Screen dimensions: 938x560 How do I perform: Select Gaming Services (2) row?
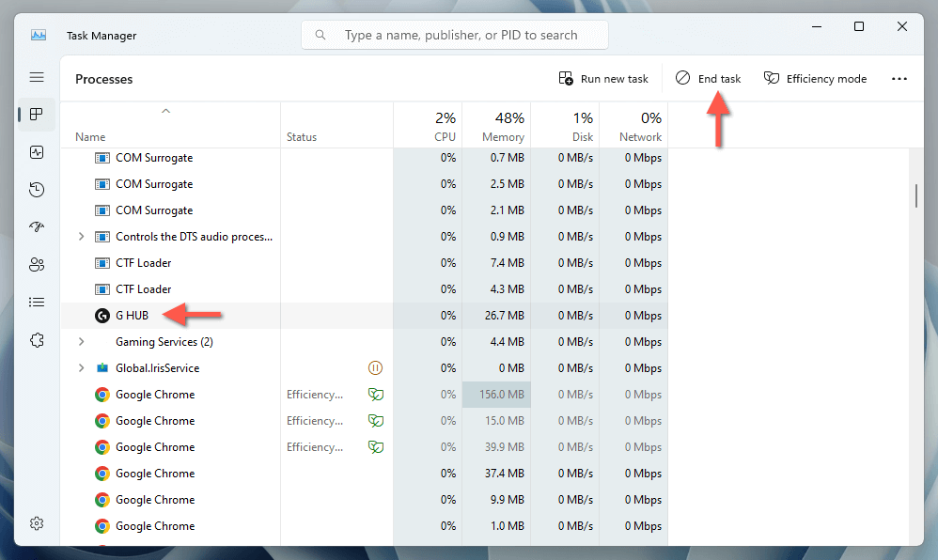(365, 342)
